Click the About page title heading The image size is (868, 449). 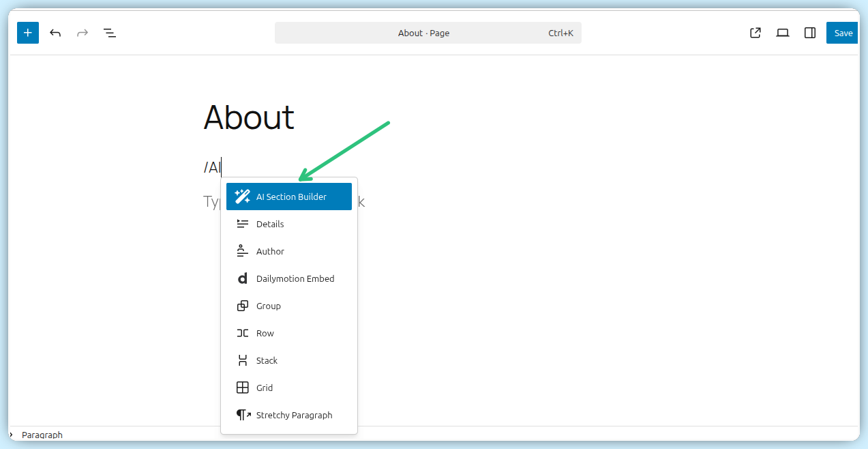coord(249,118)
